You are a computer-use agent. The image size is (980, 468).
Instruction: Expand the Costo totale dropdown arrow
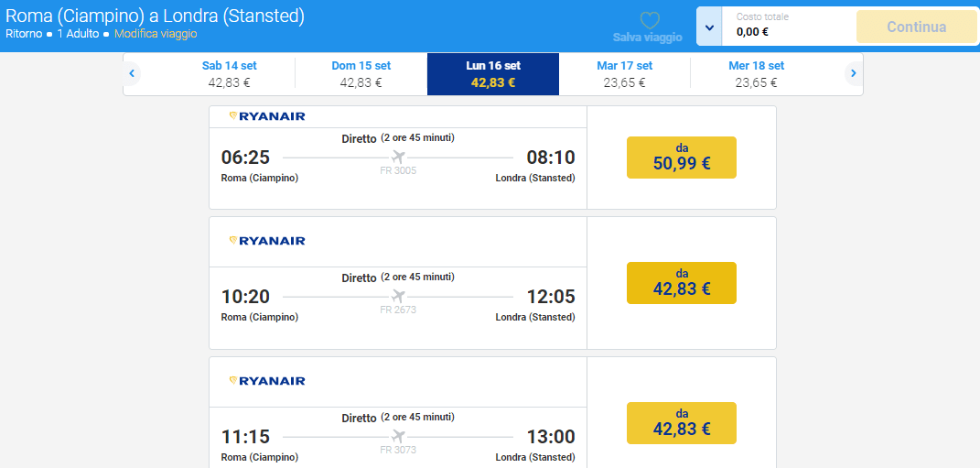tap(710, 27)
